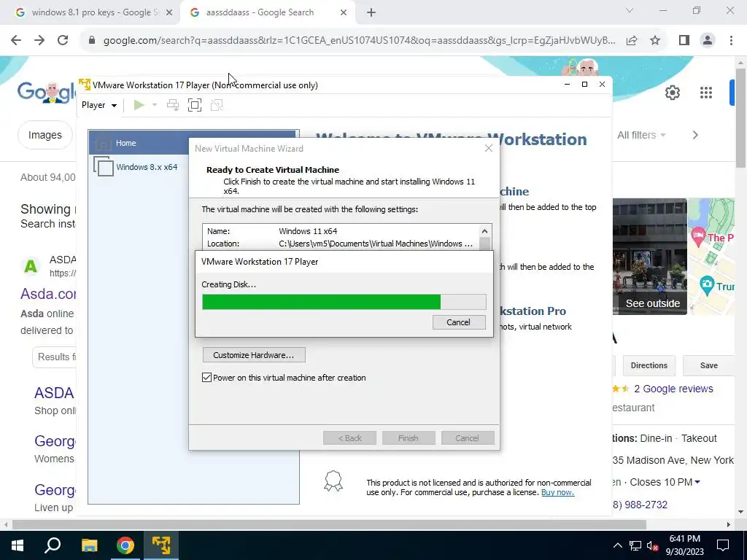Viewport: 747px width, 560px height.
Task: Bookmark this page with the star icon
Action: click(x=655, y=41)
